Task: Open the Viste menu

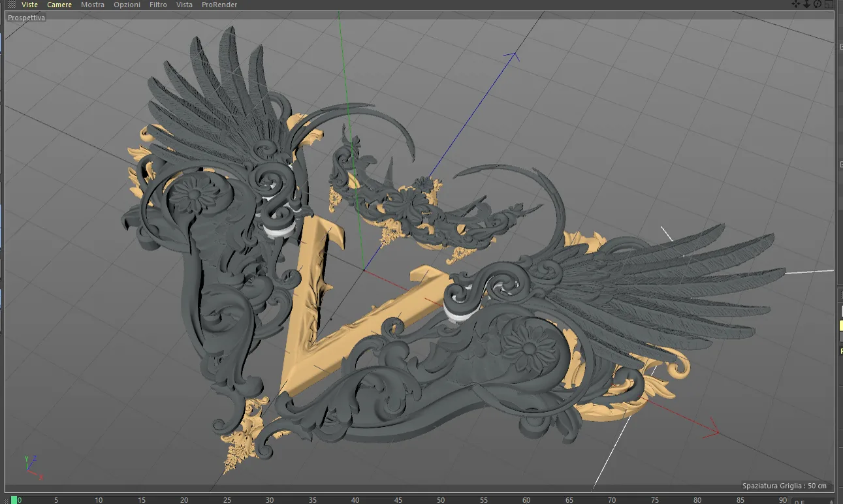Action: (29, 5)
